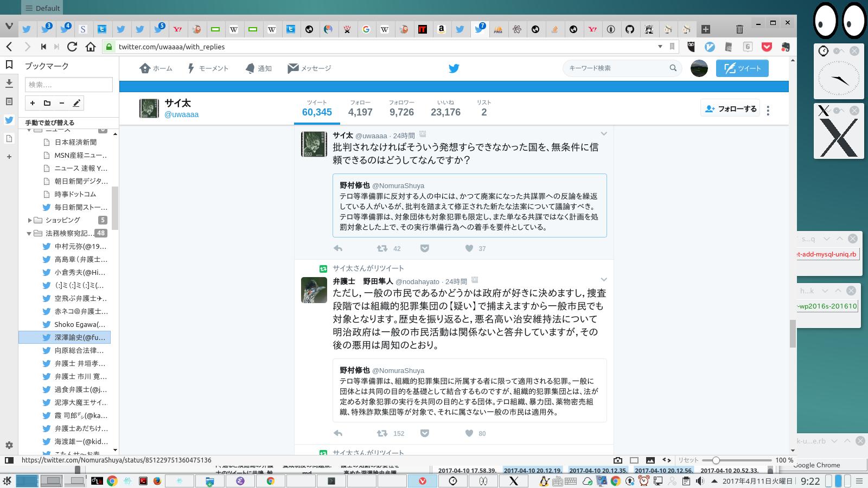This screenshot has height=488, width=868.
Task: Open the address bar history dropdown
Action: (660, 47)
